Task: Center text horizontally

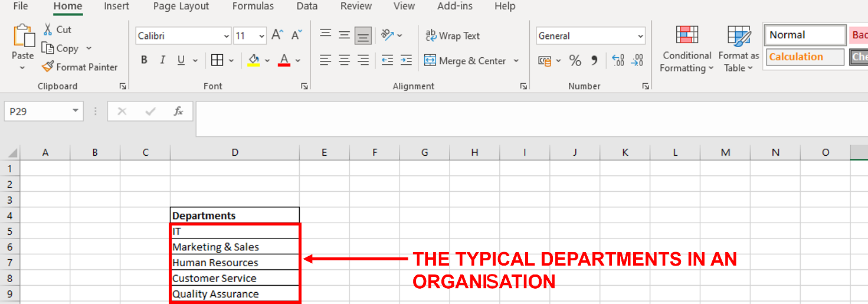Action: [345, 60]
